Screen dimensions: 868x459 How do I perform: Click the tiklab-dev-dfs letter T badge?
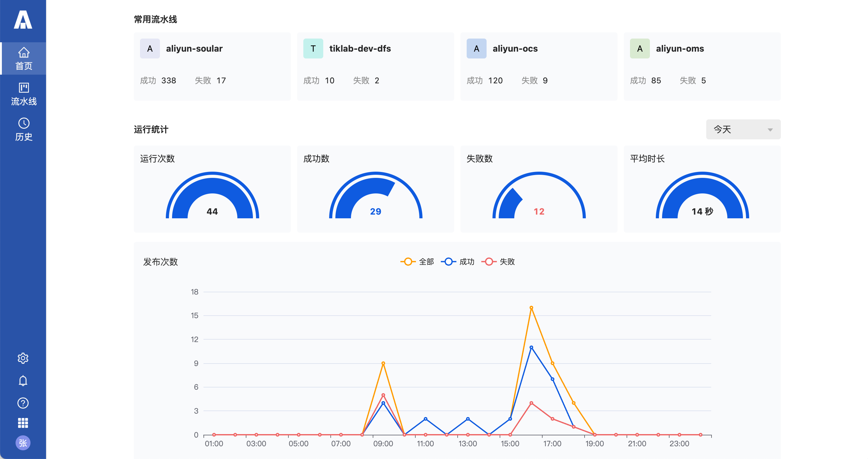(313, 49)
